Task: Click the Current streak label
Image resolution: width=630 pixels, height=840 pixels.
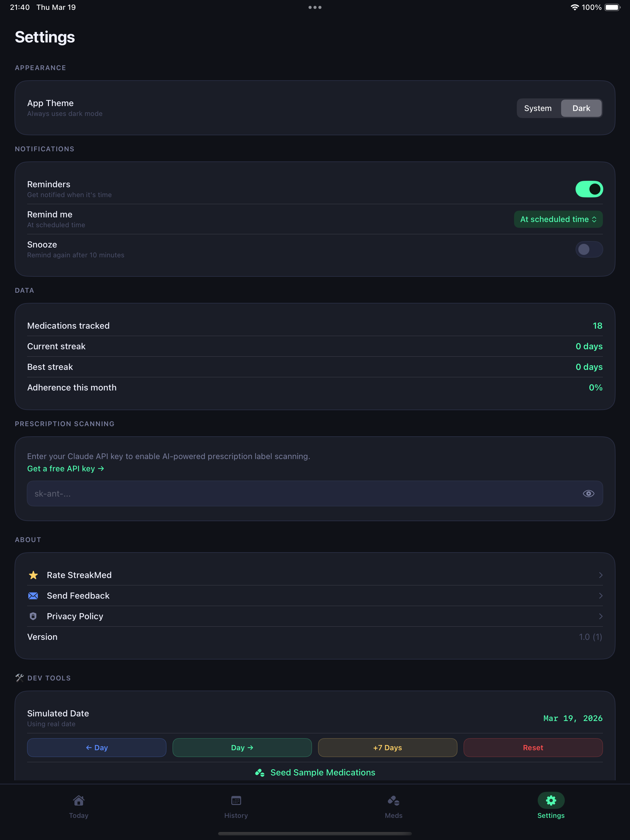Action: click(56, 346)
